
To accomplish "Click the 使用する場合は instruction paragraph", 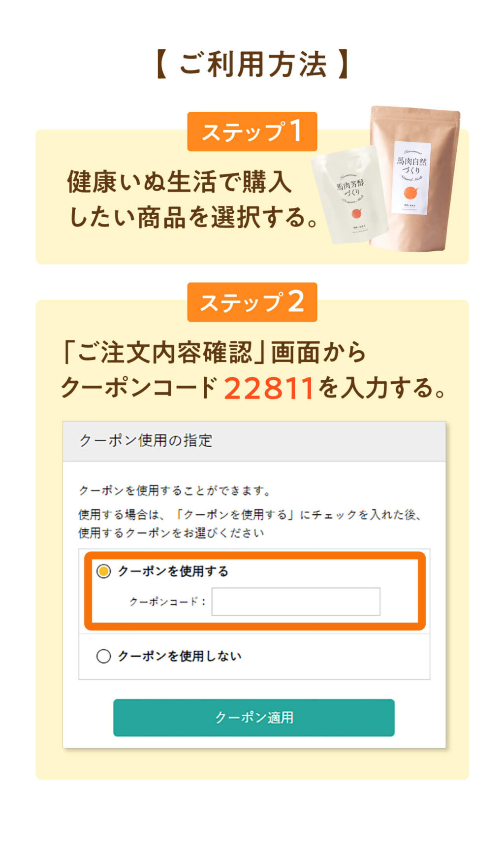I will 250,524.
